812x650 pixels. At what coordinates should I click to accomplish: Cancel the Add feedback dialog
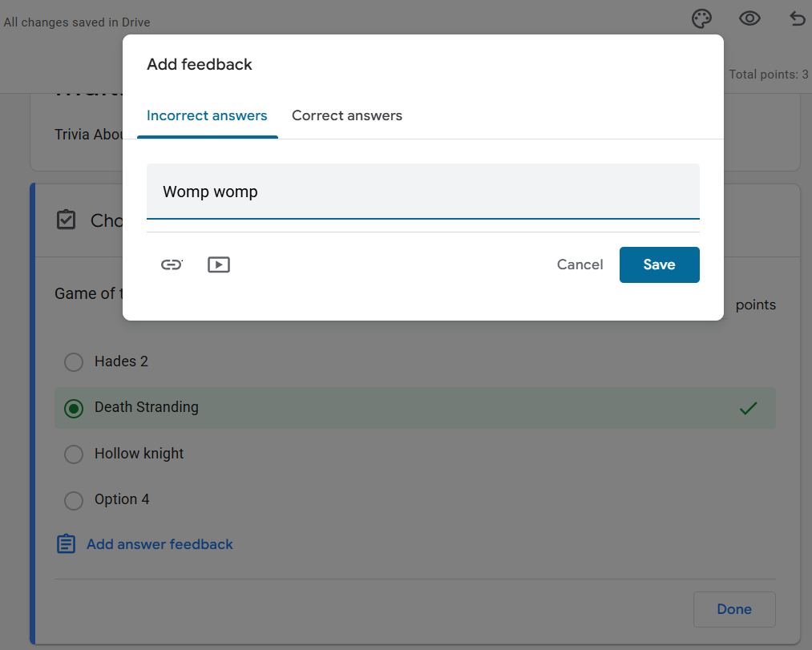click(x=580, y=264)
